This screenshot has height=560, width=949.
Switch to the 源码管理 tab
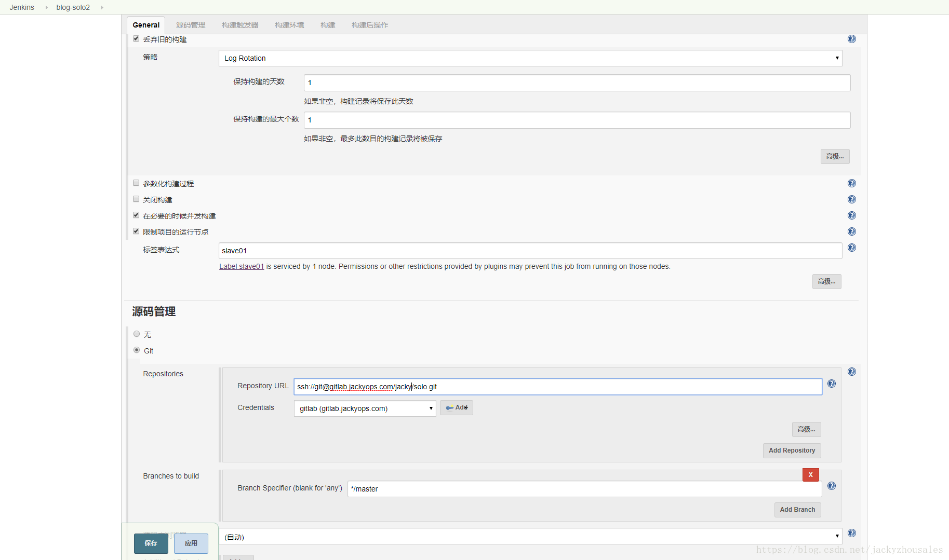coord(191,25)
